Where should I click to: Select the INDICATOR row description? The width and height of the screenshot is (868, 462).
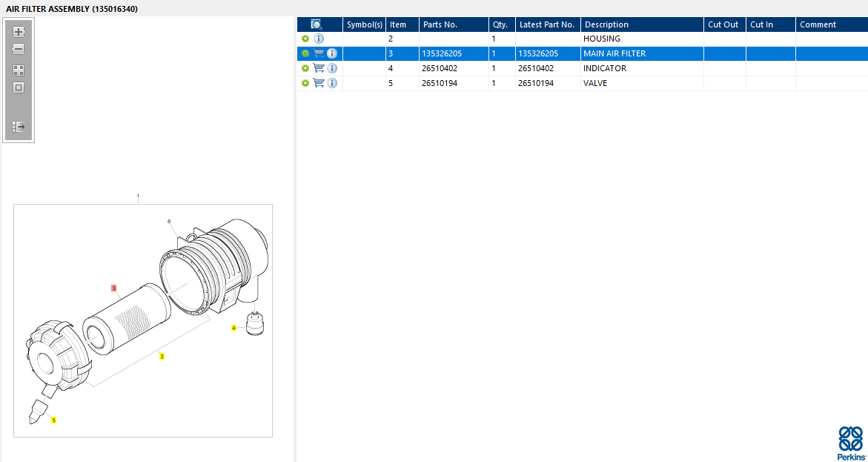coord(605,68)
